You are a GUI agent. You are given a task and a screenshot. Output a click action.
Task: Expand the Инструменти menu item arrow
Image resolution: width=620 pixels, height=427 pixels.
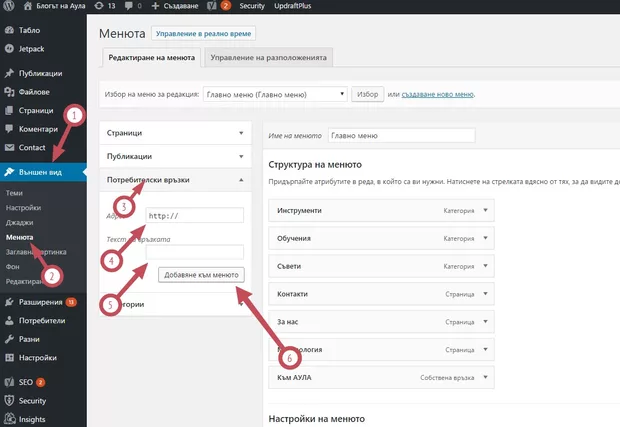tap(485, 211)
